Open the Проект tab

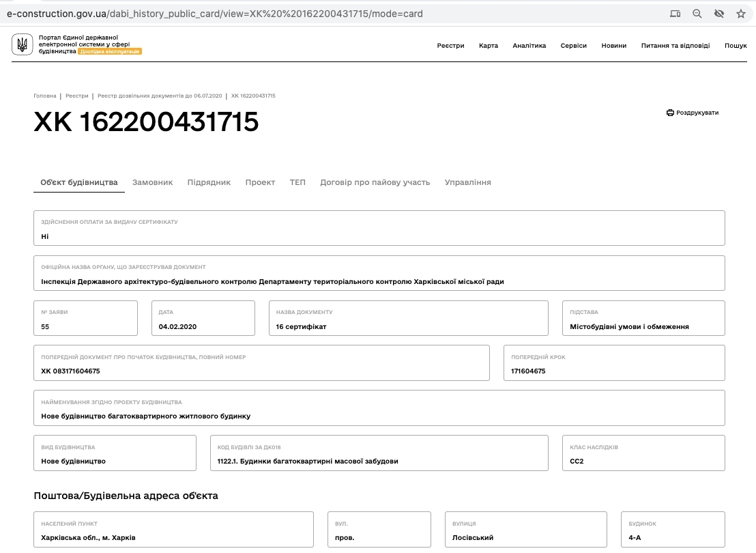(260, 182)
